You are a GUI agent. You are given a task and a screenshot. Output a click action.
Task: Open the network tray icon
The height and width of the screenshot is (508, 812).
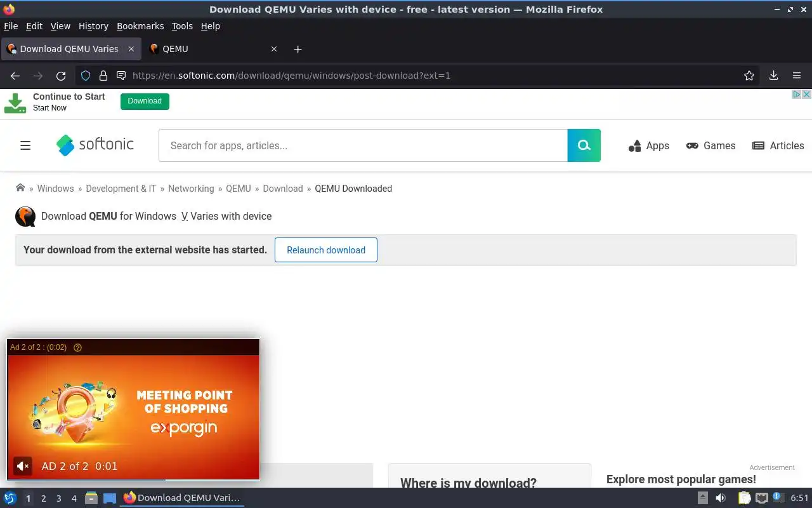pyautogui.click(x=762, y=498)
